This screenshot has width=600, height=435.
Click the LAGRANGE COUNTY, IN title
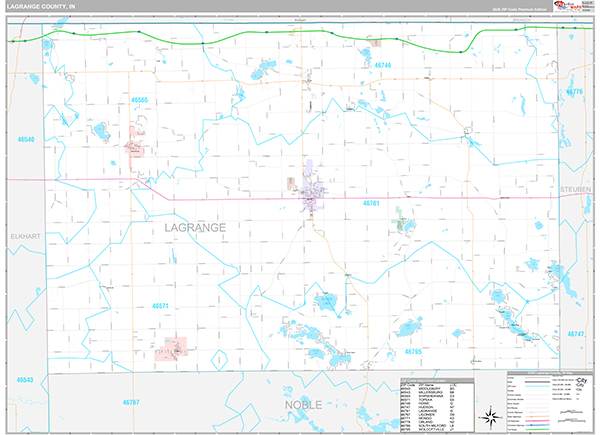41,7
